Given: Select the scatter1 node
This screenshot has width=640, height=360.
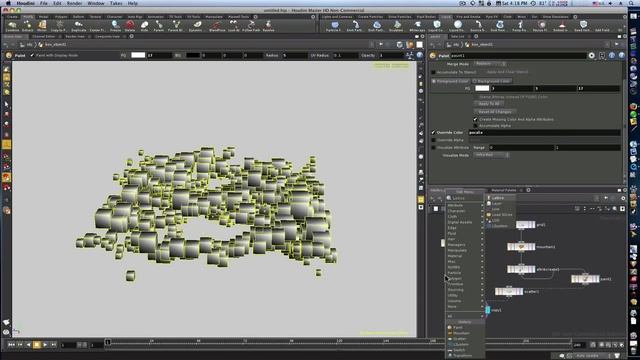Looking at the screenshot, I should click(x=509, y=291).
